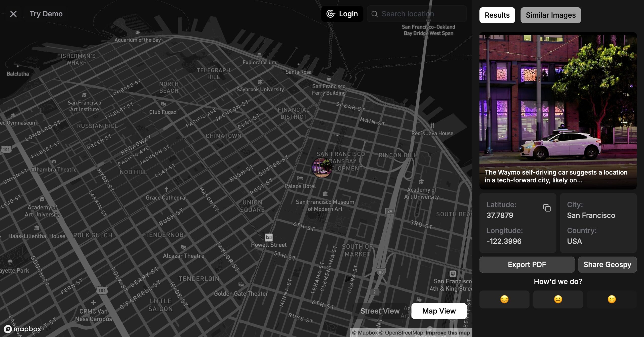
Task: Click the sad face feedback emoji
Action: 504,299
